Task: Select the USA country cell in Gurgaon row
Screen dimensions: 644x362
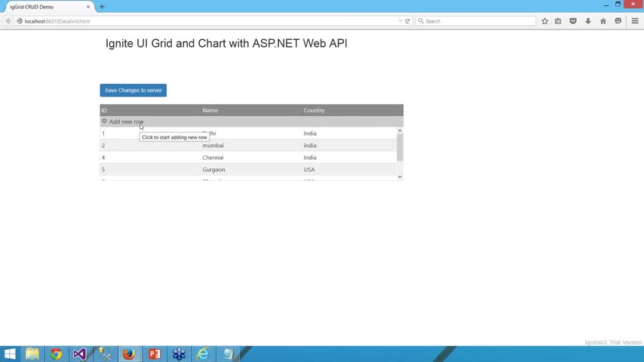Action: pyautogui.click(x=349, y=170)
